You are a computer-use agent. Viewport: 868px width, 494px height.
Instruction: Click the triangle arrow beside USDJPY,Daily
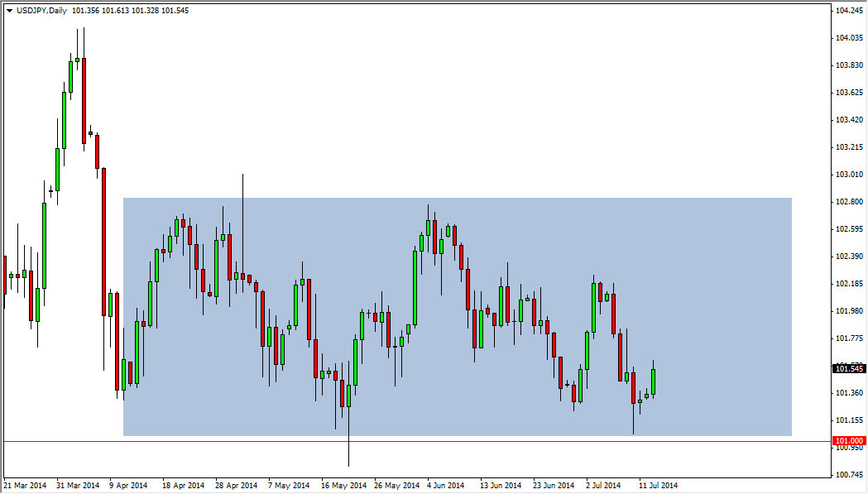[9, 11]
